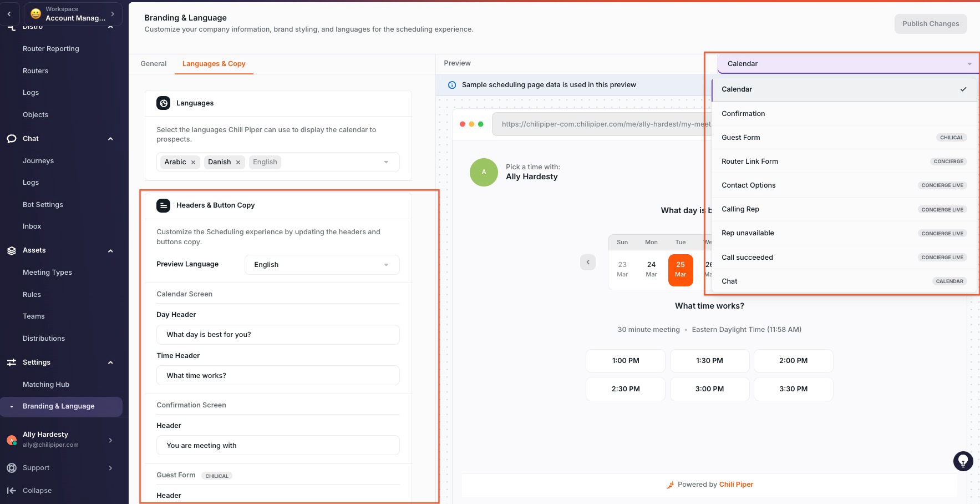This screenshot has height=504, width=980.
Task: Open Branding & Language in sidebar
Action: 61,406
